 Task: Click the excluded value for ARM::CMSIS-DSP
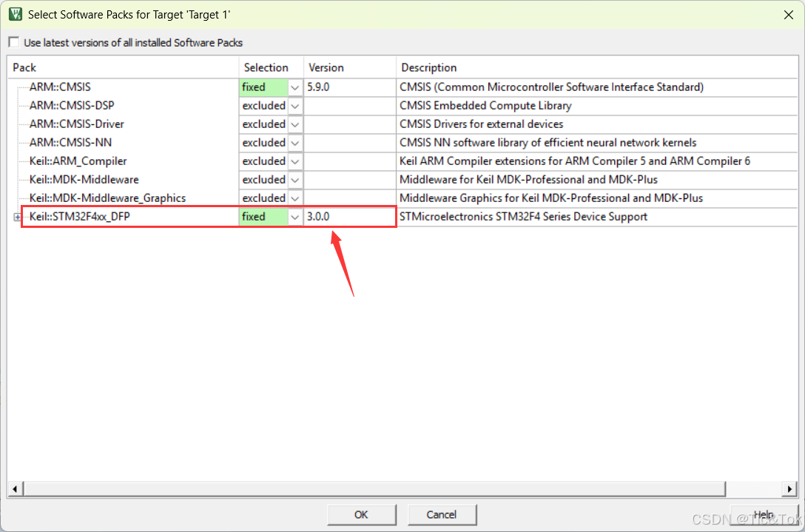[264, 106]
